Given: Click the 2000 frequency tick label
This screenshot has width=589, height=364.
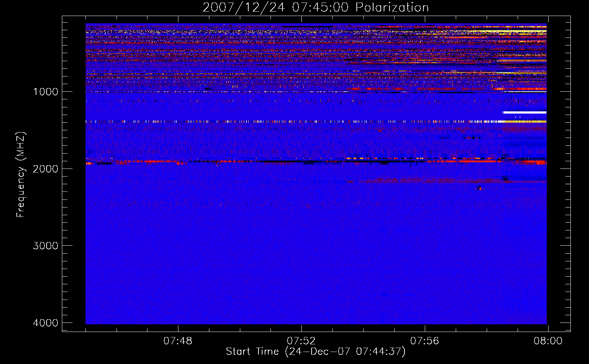Looking at the screenshot, I should click(x=46, y=169).
